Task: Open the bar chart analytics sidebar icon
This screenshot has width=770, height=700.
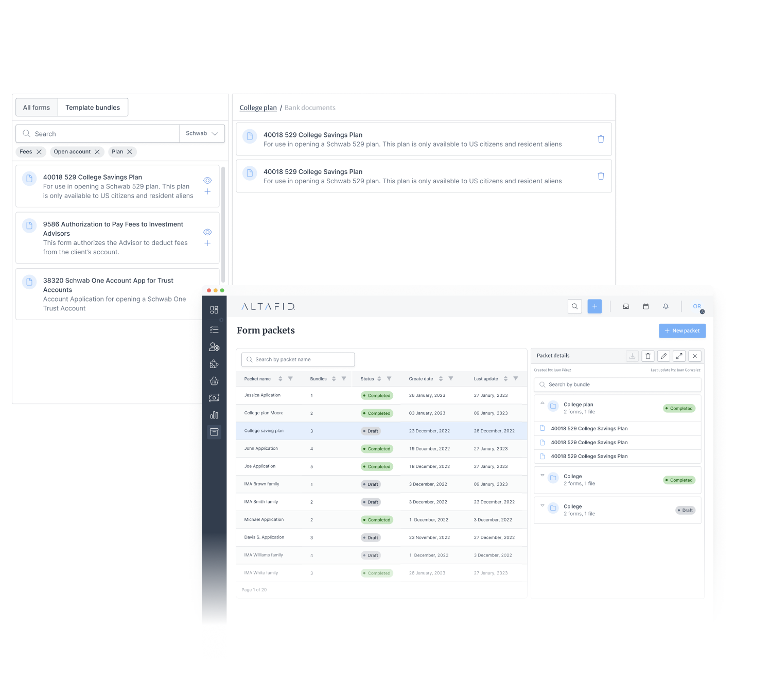Action: [214, 415]
